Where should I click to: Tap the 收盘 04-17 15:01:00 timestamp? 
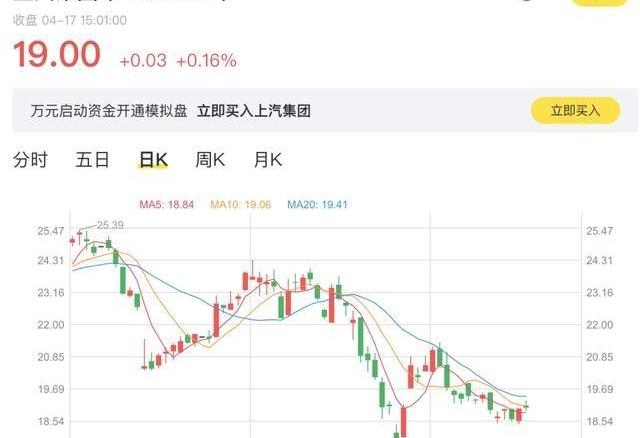[70, 20]
